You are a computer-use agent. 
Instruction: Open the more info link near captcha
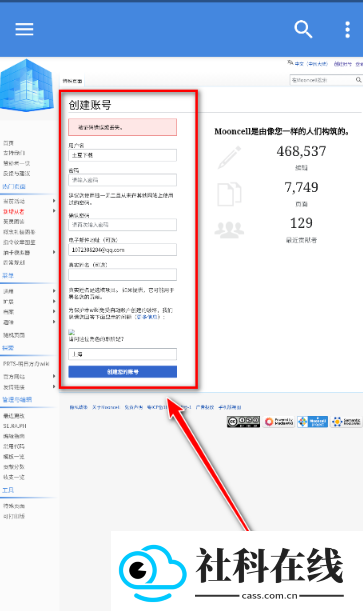coord(148,317)
